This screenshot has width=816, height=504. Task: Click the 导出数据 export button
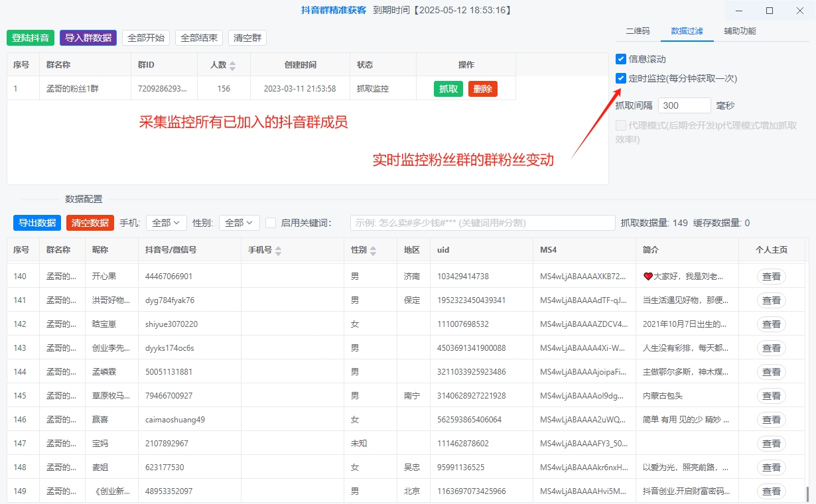pyautogui.click(x=36, y=223)
